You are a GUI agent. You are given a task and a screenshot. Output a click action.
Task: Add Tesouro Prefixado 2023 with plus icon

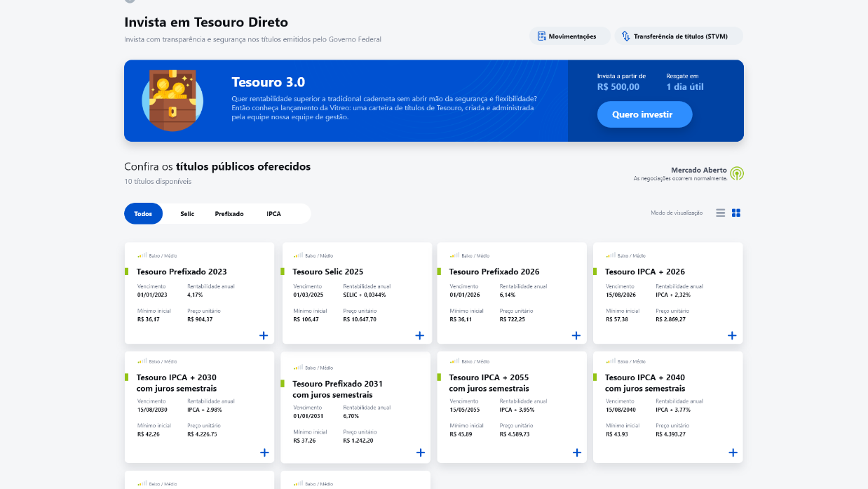point(264,335)
